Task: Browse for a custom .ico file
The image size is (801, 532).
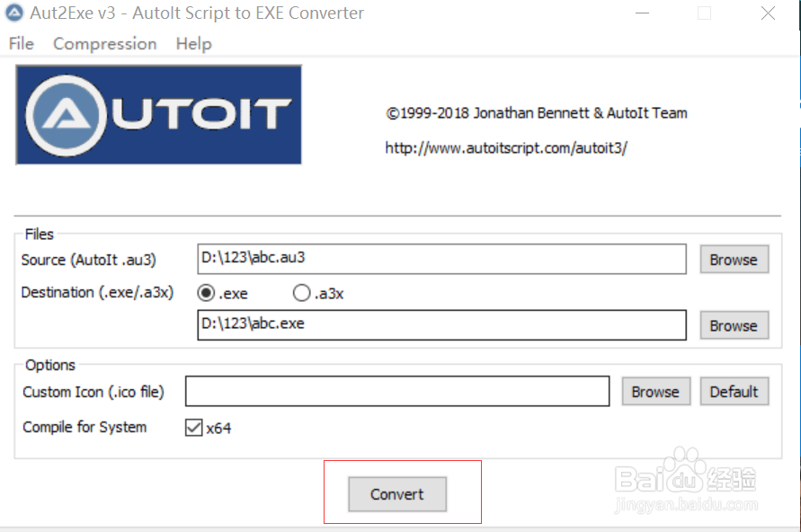Action: coord(656,392)
